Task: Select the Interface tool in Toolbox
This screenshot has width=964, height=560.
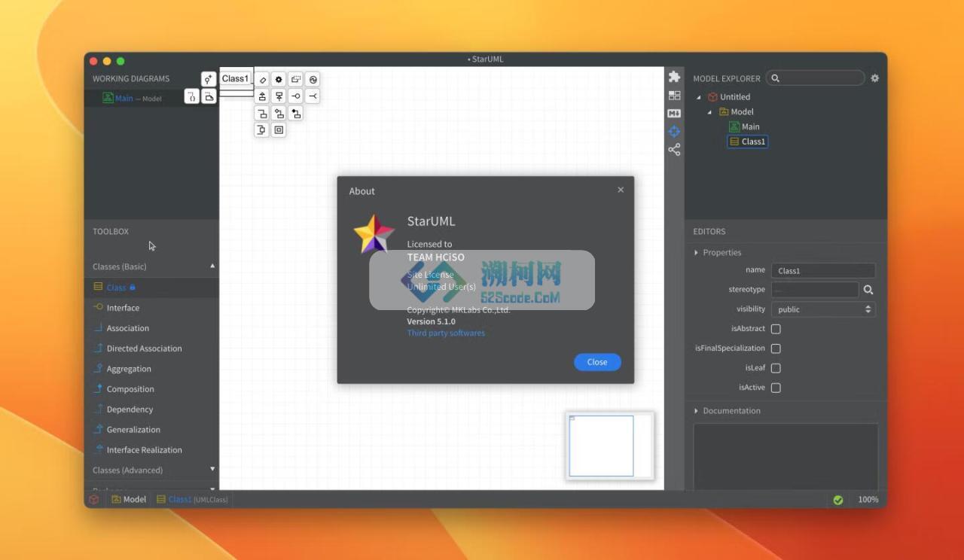Action: click(x=151, y=308)
